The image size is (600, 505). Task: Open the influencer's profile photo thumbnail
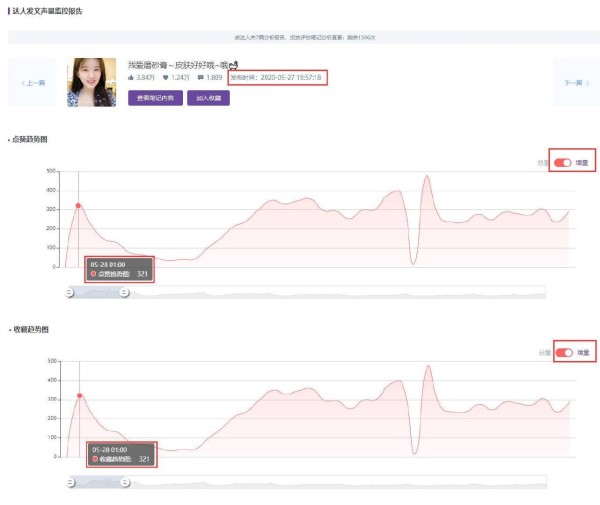(x=92, y=82)
